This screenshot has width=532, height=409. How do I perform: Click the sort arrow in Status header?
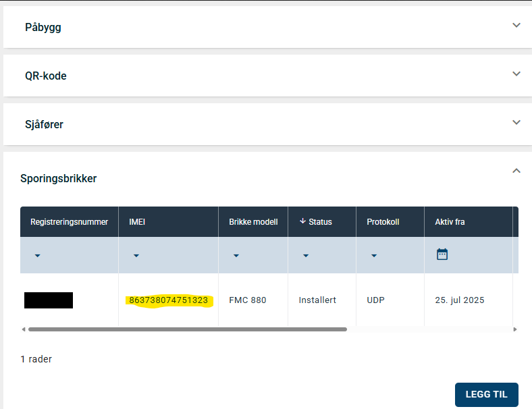302,221
